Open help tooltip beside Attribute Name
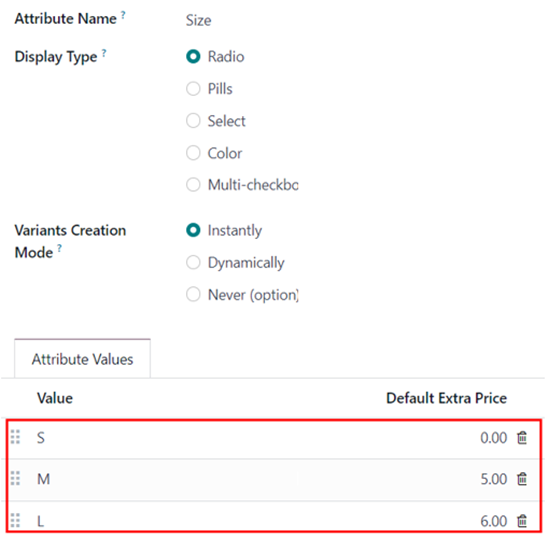Screen dimensions: 548x538 pos(123,15)
